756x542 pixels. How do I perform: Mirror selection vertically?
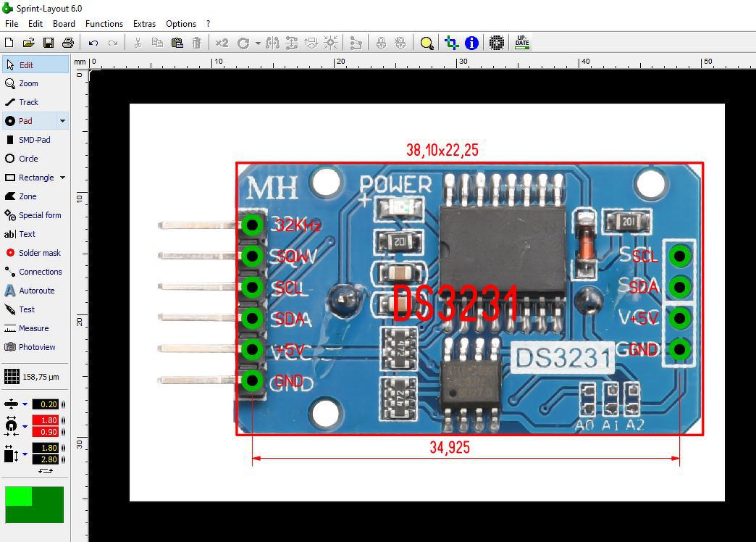pyautogui.click(x=292, y=43)
